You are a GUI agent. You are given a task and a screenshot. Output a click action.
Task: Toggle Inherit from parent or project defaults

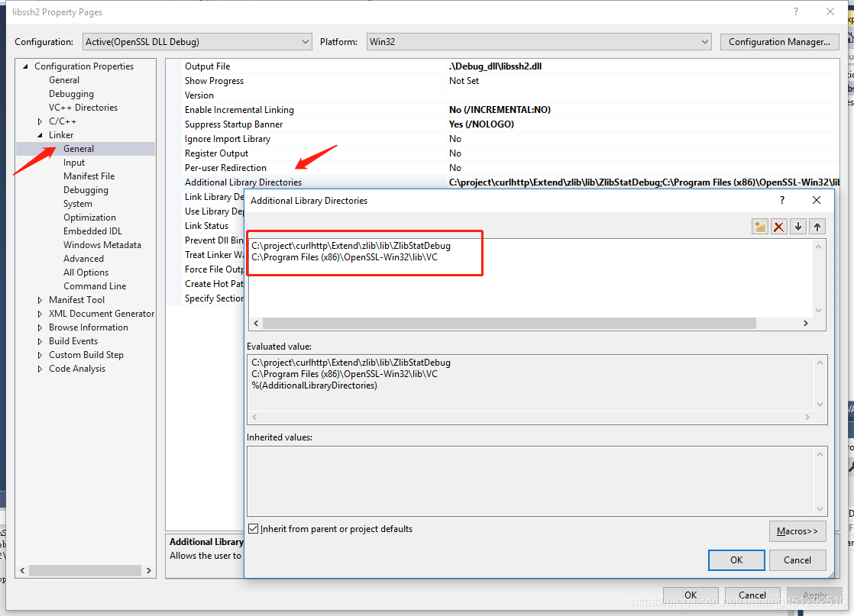click(252, 528)
